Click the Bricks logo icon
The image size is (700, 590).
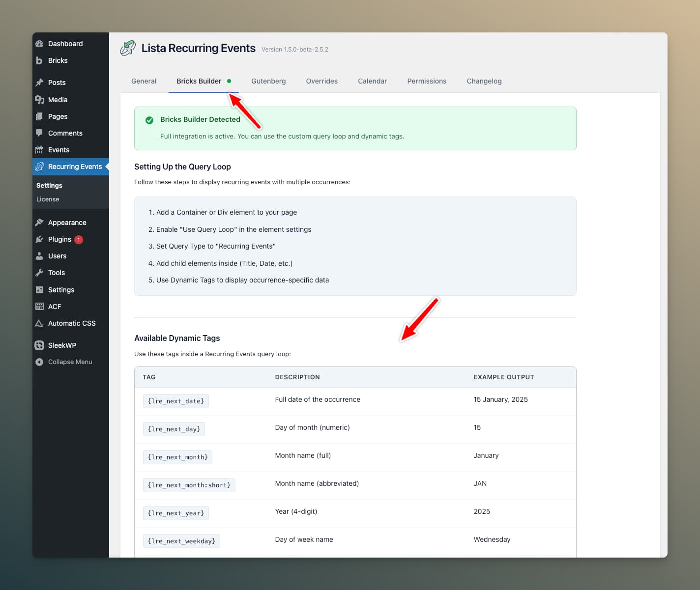pyautogui.click(x=39, y=60)
